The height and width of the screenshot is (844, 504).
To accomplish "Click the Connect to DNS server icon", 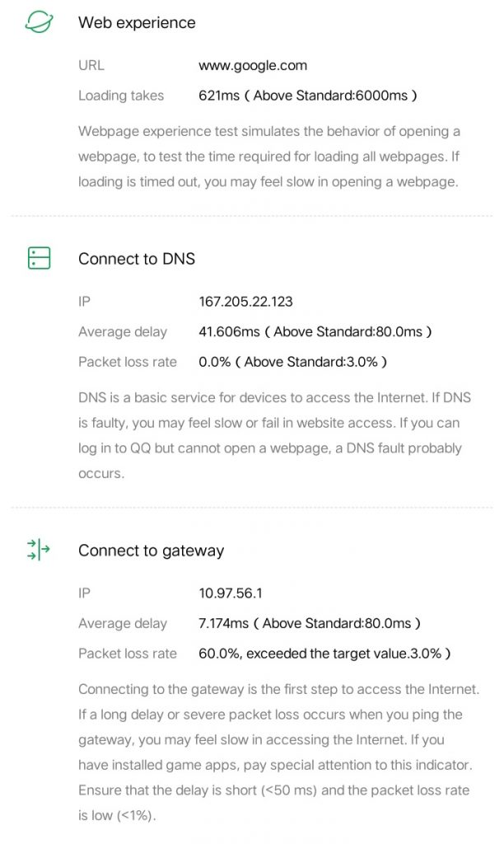I will point(39,258).
